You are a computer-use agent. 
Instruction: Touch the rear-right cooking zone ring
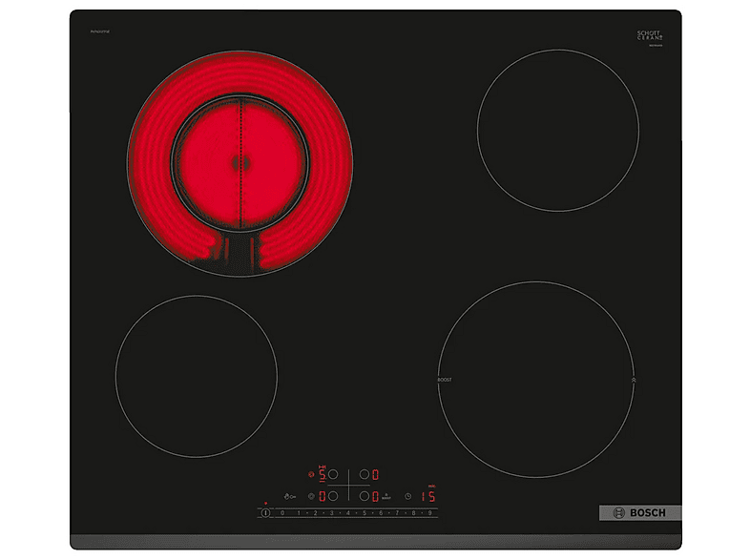(x=557, y=130)
